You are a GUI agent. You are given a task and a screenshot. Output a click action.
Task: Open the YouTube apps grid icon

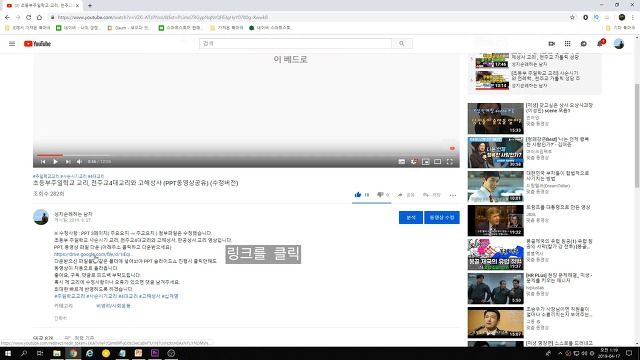point(567,44)
